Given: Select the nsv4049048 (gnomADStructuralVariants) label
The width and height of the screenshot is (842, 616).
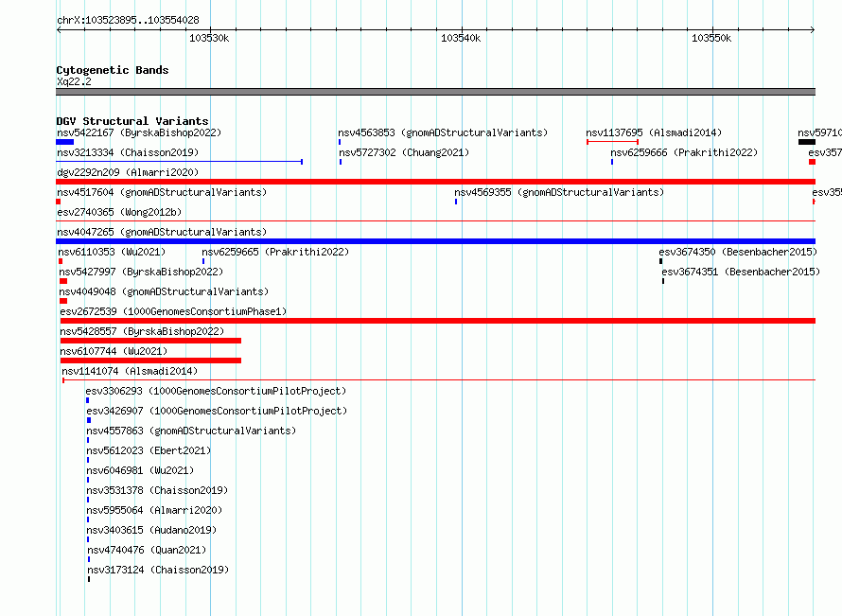Looking at the screenshot, I should tap(164, 291).
